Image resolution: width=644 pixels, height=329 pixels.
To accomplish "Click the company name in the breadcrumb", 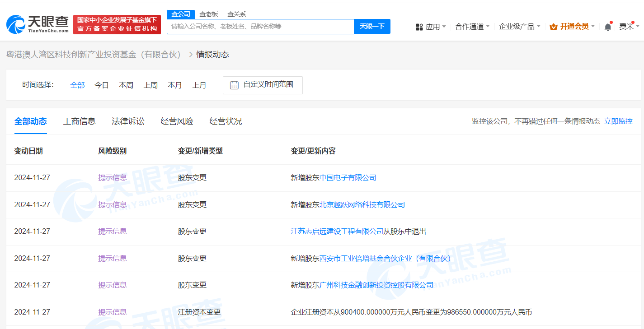I will (x=94, y=55).
